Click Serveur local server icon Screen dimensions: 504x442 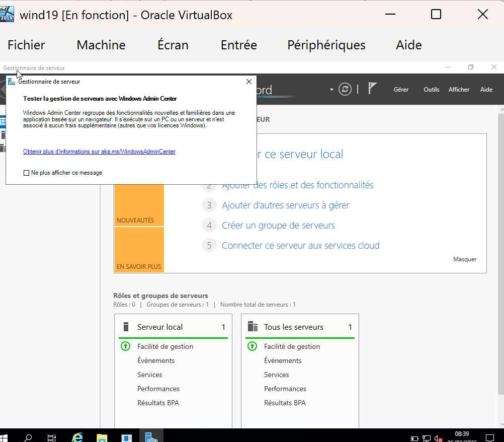(126, 327)
